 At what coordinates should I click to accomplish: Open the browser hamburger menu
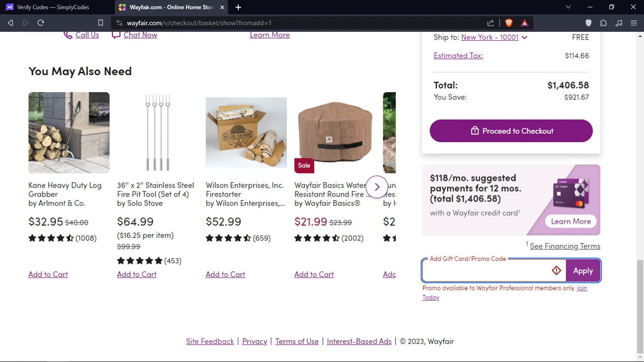point(634,23)
